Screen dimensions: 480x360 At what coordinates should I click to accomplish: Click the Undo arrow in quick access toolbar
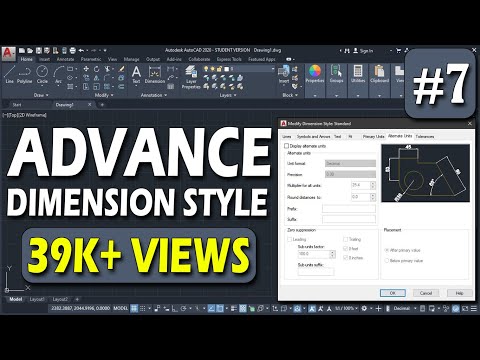[81, 51]
